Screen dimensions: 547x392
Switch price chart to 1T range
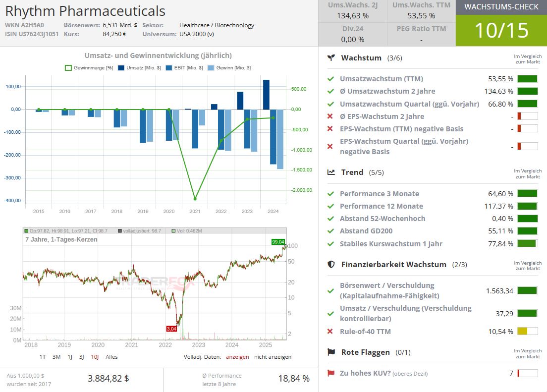click(43, 357)
